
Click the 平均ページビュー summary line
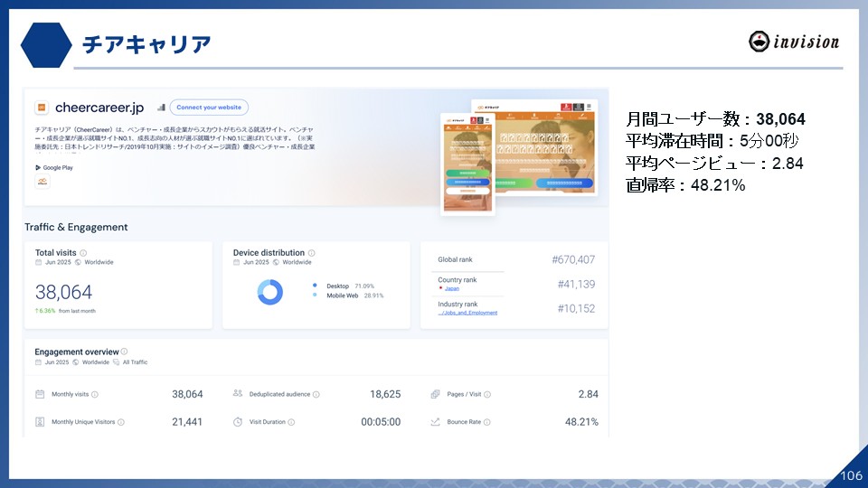click(x=714, y=164)
